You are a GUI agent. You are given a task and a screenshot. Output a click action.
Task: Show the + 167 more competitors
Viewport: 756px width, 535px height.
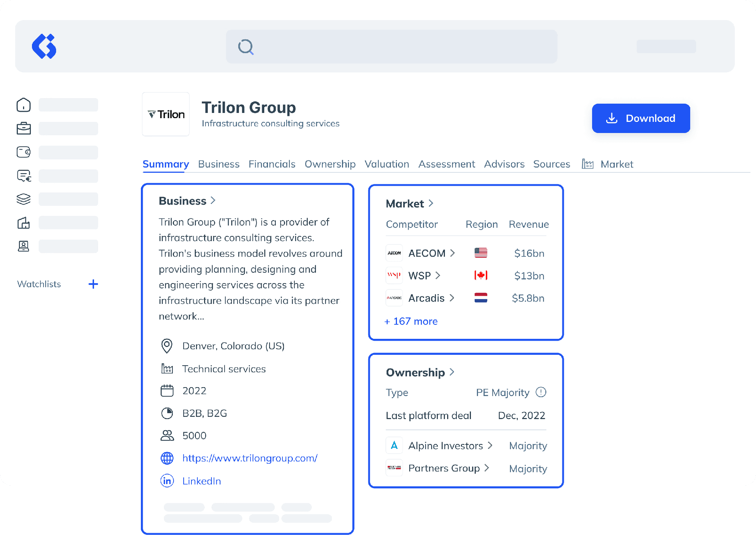pyautogui.click(x=411, y=321)
